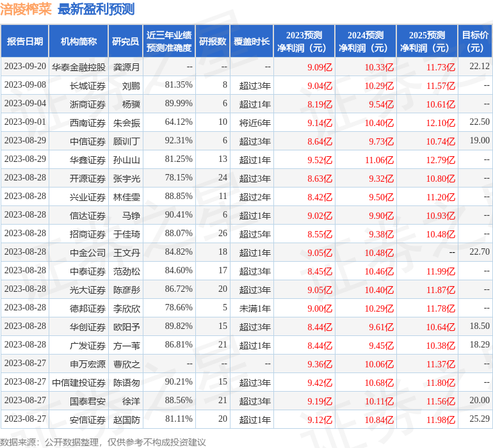Click accuracy value 92.31%
493x448 pixels.
click(179, 141)
